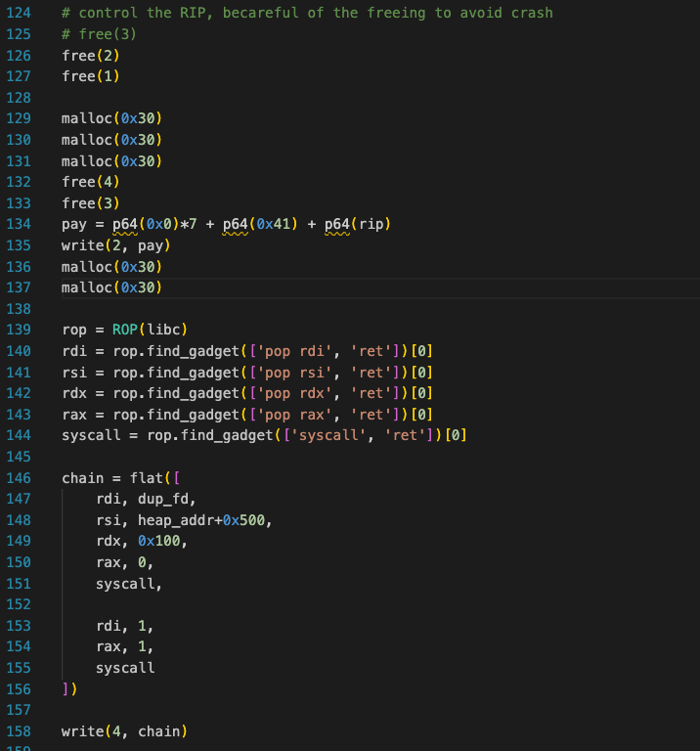700x751 pixels.
Task: Click 'free(2)' on line 126
Action: pyautogui.click(x=91, y=56)
